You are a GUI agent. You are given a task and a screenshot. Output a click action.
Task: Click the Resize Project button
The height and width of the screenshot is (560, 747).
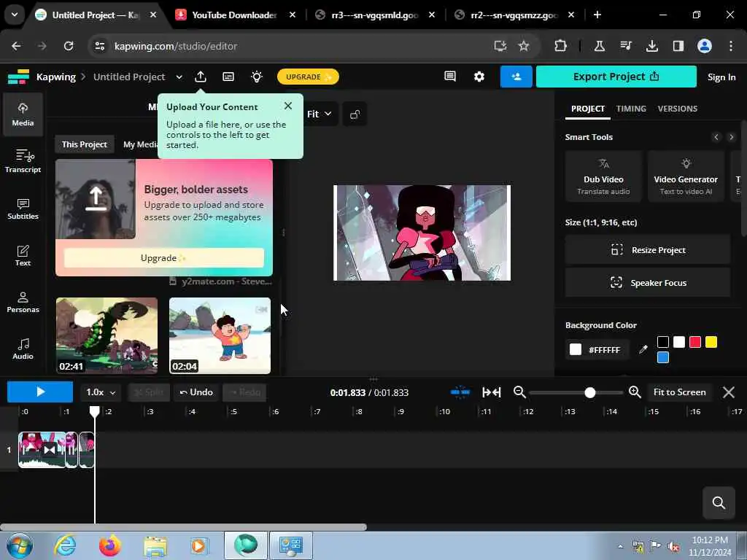tap(648, 250)
